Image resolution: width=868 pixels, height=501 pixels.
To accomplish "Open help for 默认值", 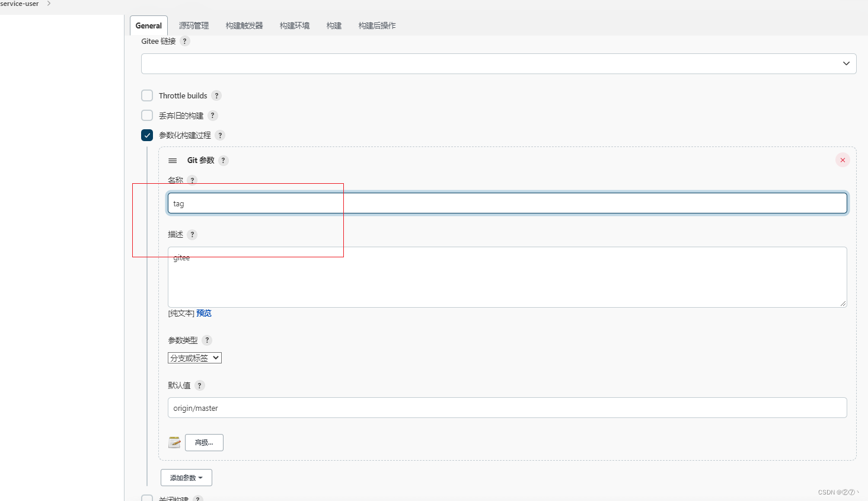I will (200, 385).
